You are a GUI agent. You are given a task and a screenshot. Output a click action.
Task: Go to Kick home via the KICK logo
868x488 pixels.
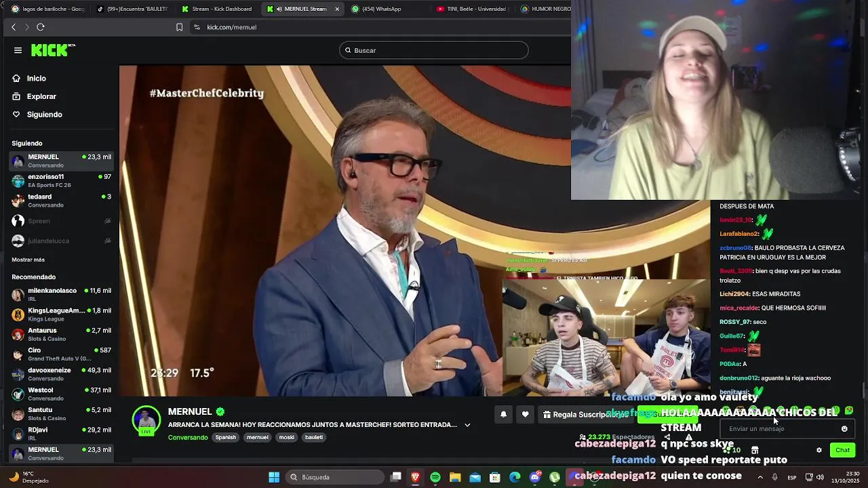53,50
